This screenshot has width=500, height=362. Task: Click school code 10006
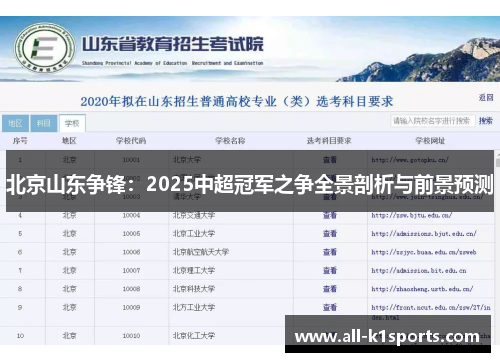131,252
